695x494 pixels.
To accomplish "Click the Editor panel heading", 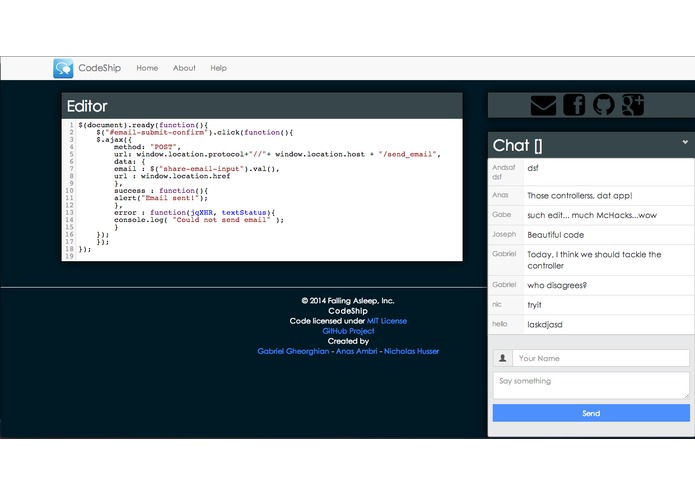I will (87, 106).
